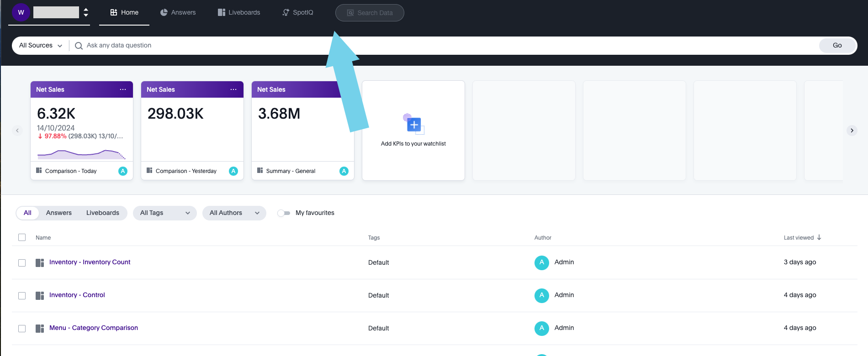868x356 pixels.
Task: Click the Author column header
Action: coord(543,238)
